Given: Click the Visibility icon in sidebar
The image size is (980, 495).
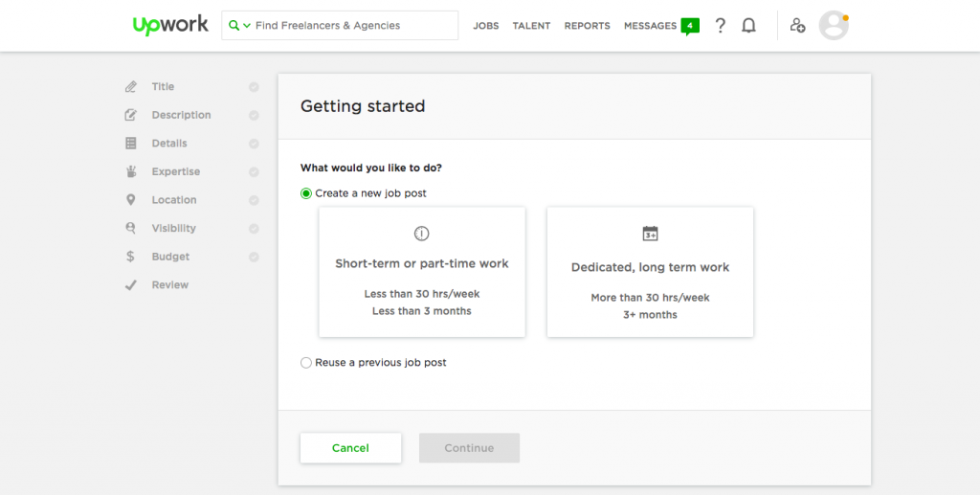Looking at the screenshot, I should (x=130, y=228).
